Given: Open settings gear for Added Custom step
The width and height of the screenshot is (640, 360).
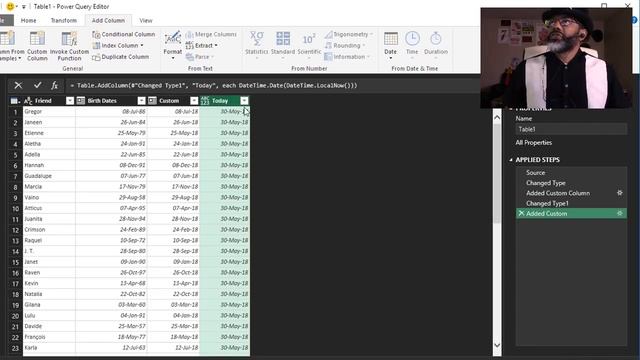Looking at the screenshot, I should pos(620,213).
